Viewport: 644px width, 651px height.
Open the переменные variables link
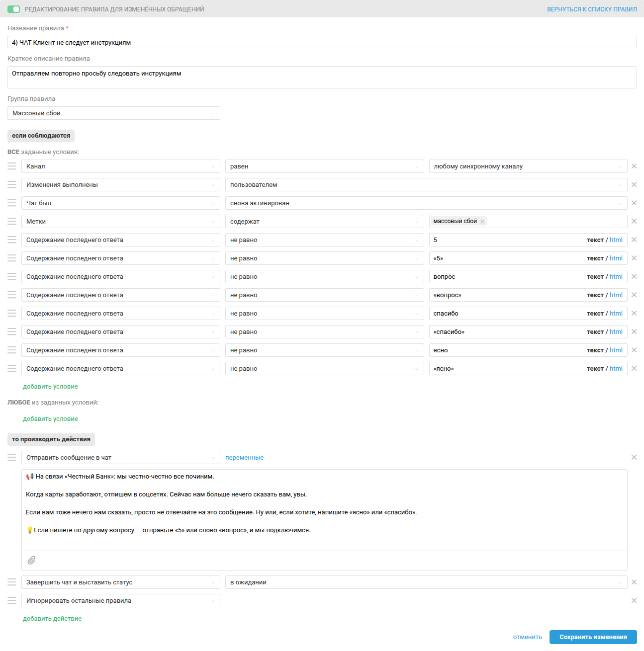click(244, 458)
